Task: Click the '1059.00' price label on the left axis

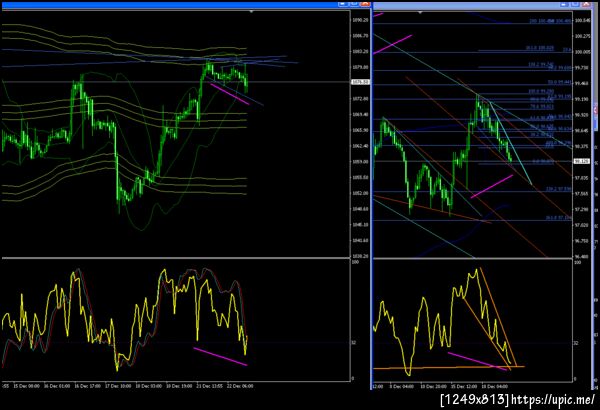Action: point(360,162)
